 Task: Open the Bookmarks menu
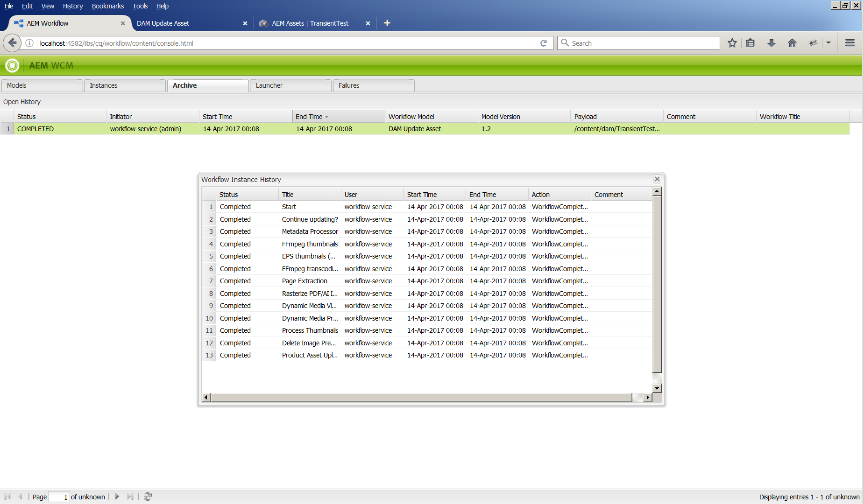pos(108,6)
